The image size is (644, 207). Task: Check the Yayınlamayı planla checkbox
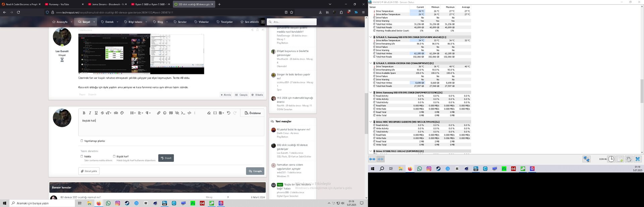click(x=82, y=141)
